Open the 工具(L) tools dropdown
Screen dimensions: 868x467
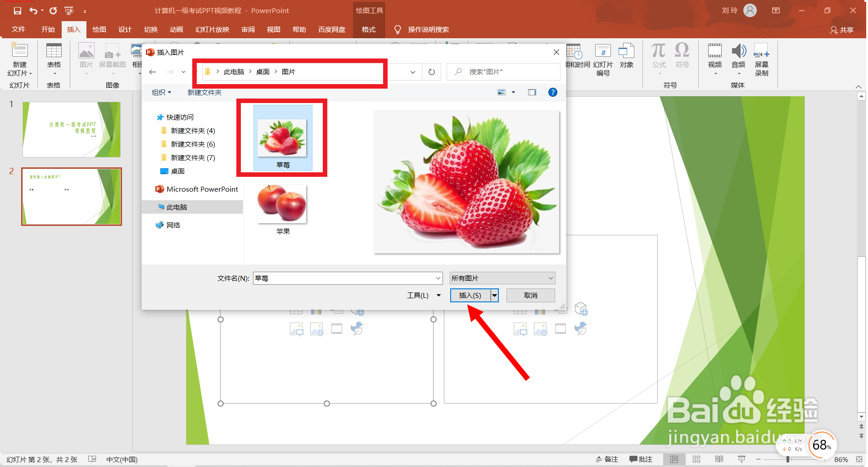(x=424, y=296)
